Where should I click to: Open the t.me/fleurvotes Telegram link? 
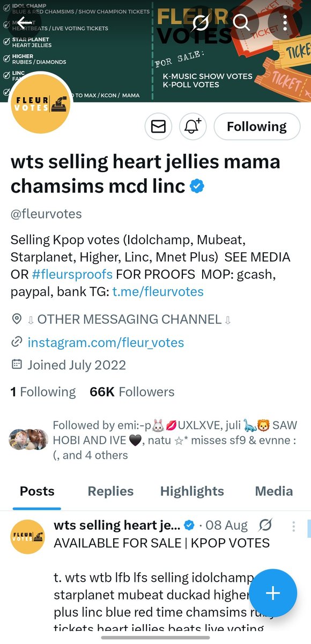158,291
